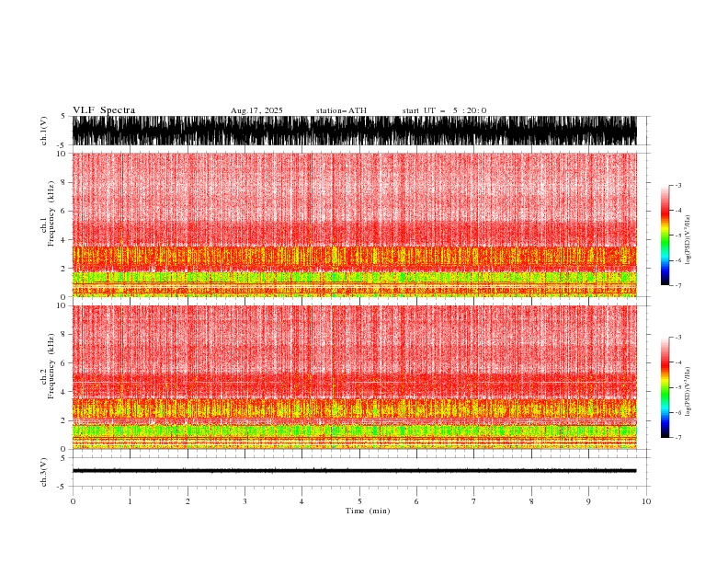Image resolution: width=728 pixels, height=563 pixels.
Task: Click the 'start UT = 5 :20: 0' text
Action: [x=444, y=110]
